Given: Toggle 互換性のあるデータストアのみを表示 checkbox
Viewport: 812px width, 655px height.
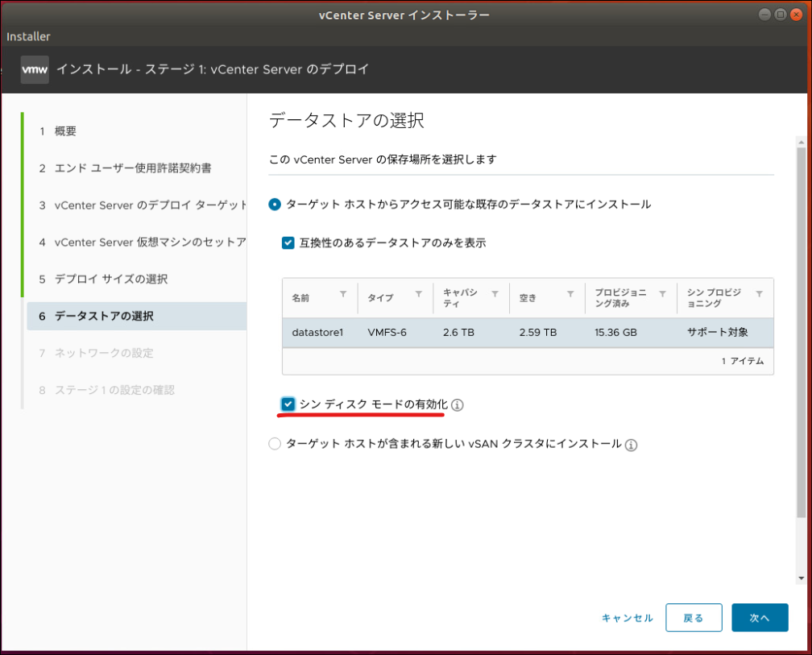Looking at the screenshot, I should [x=288, y=243].
